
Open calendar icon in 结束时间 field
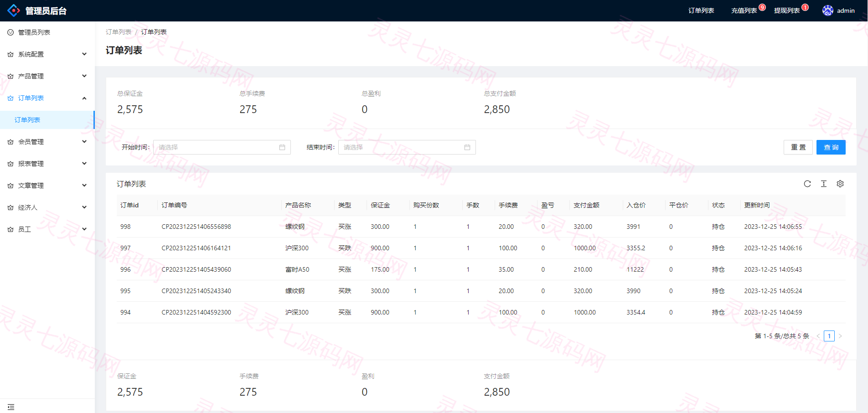coord(467,147)
